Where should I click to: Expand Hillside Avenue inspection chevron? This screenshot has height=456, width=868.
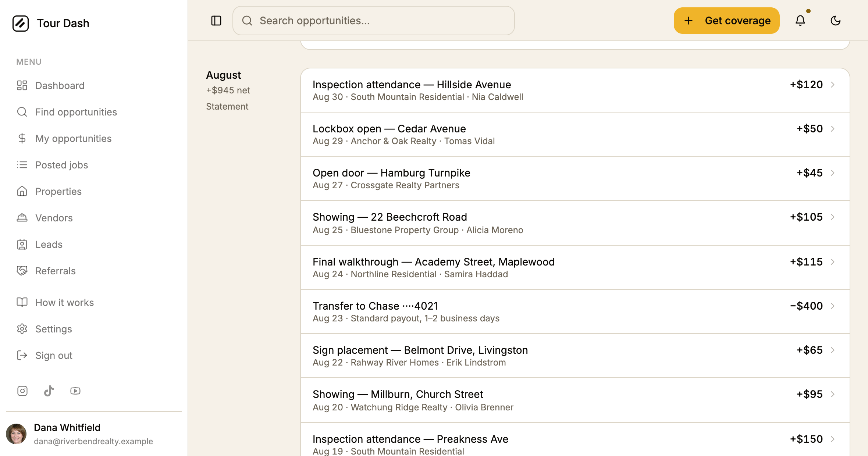click(833, 85)
